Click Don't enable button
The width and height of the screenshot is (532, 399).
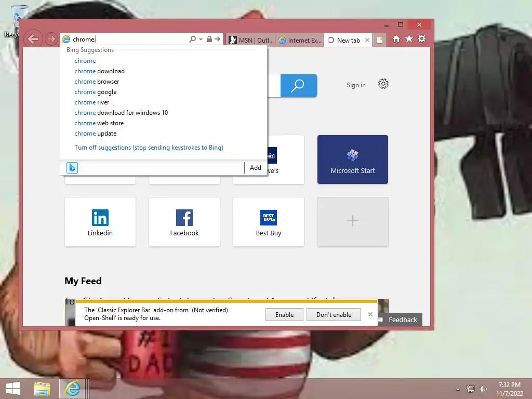(334, 314)
